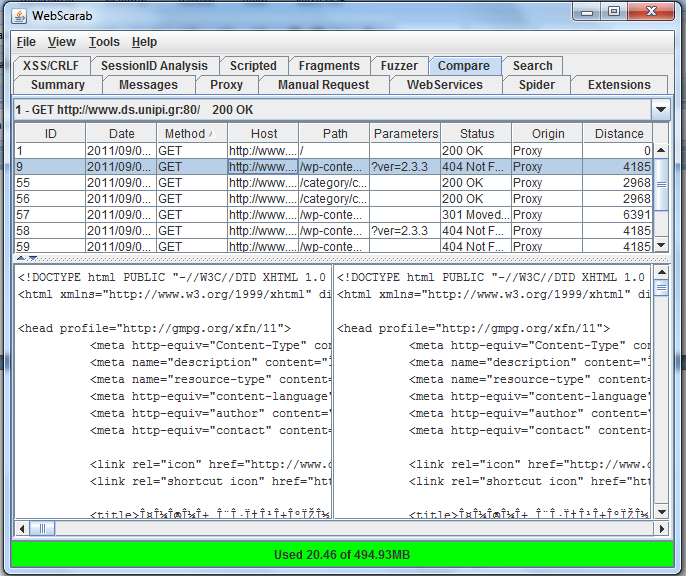
Task: Maximize the WebScarab window
Action: coord(614,12)
